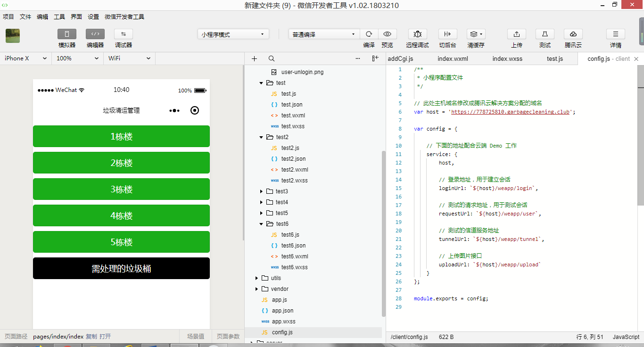The width and height of the screenshot is (644, 347).
Task: Click the 复制 page path link
Action: tap(91, 337)
